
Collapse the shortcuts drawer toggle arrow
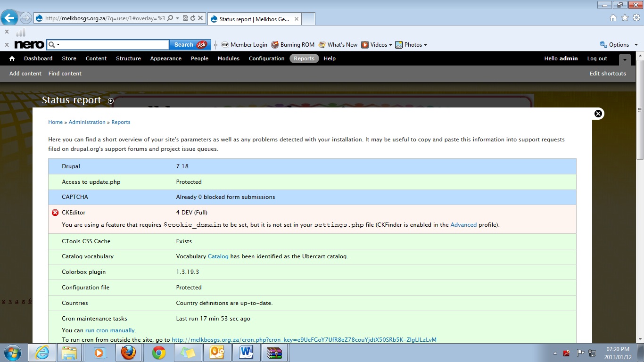(625, 59)
